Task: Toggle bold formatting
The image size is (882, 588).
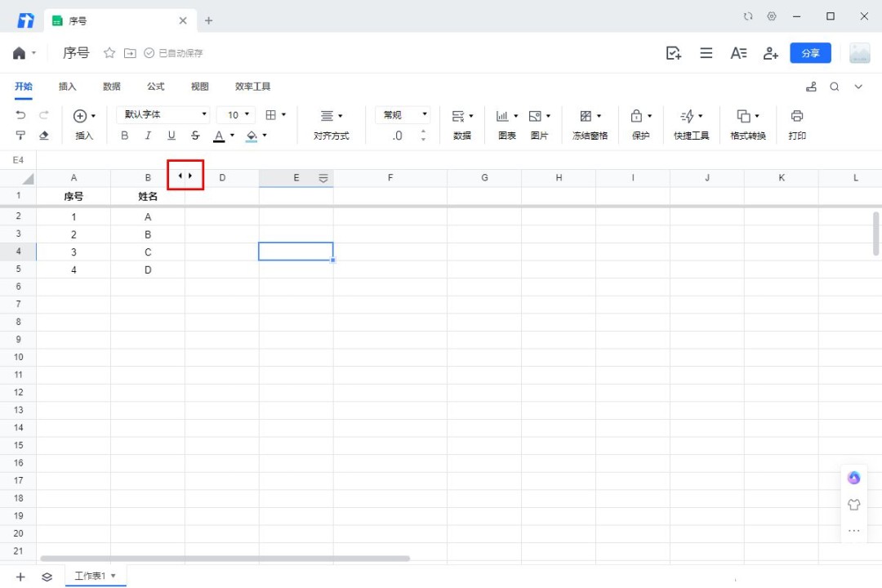Action: click(x=125, y=136)
